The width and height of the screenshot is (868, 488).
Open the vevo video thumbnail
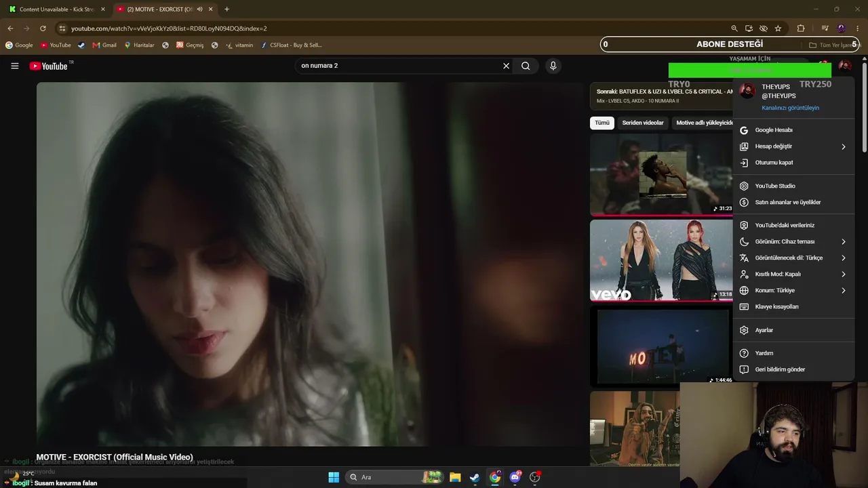coord(661,260)
